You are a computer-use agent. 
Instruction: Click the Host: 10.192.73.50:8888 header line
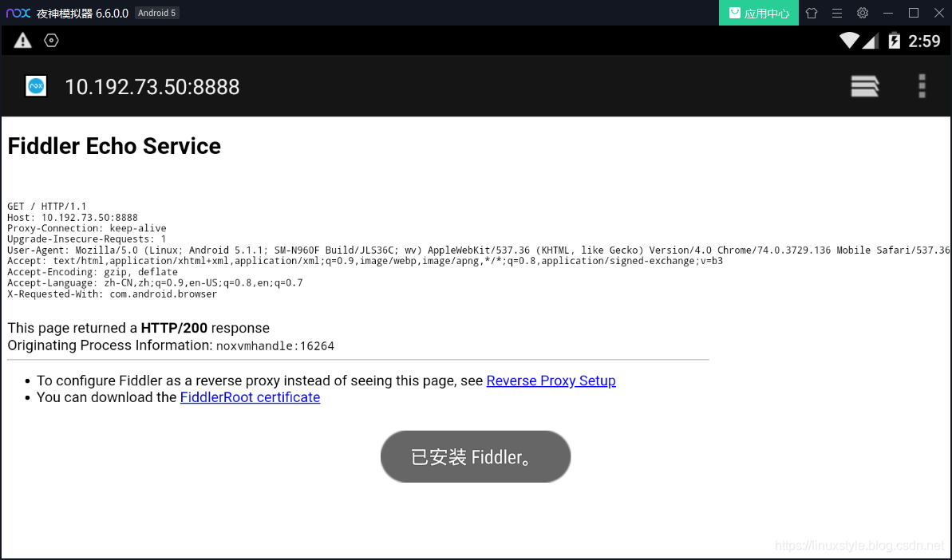point(73,217)
